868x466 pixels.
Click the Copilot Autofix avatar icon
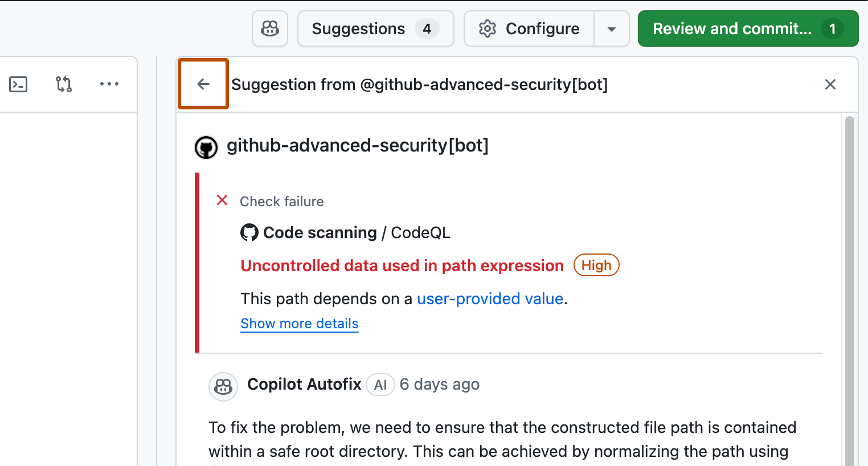[x=223, y=386]
